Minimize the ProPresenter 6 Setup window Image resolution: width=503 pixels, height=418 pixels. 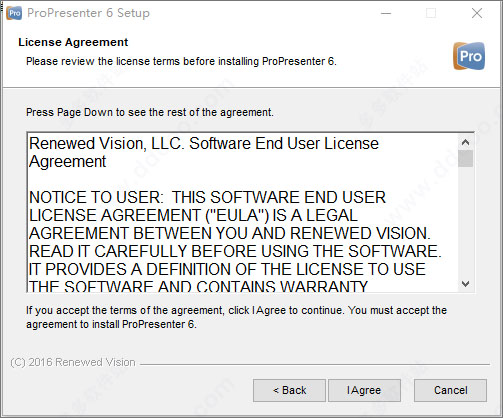click(386, 13)
